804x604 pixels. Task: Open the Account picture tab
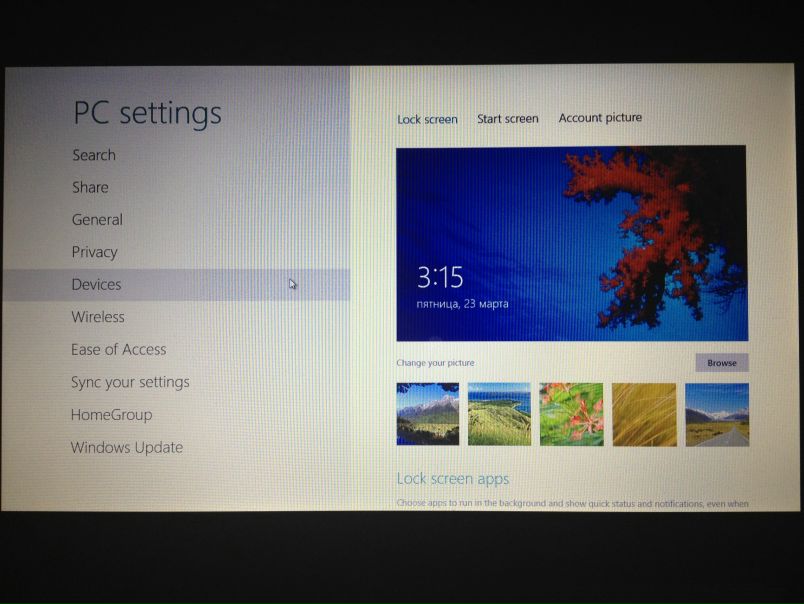click(x=600, y=118)
